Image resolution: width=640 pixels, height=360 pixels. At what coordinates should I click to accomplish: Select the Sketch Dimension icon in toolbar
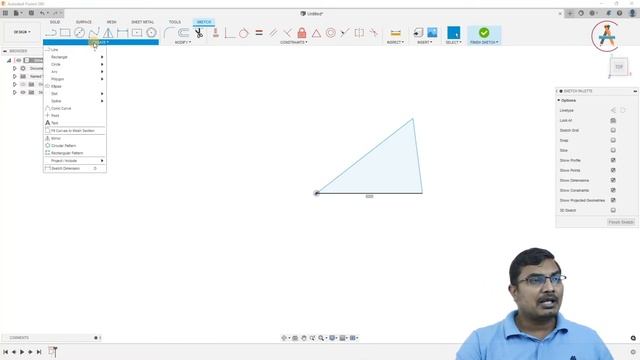click(122, 33)
